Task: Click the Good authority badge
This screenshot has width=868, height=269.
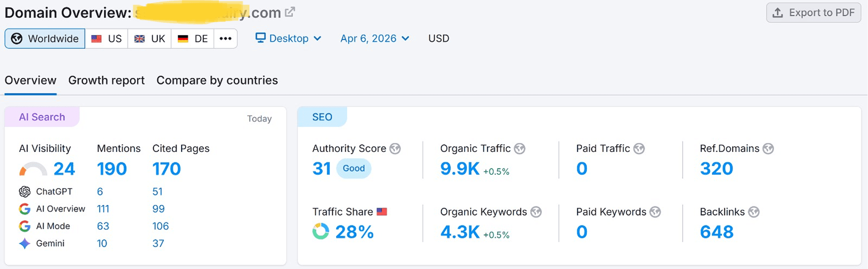Action: coord(354,169)
